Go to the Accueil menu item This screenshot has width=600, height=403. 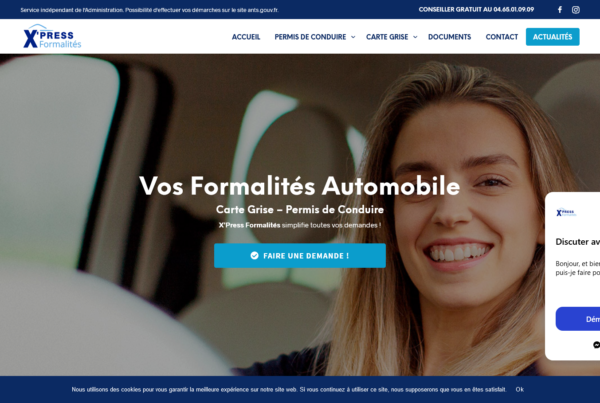click(x=246, y=37)
